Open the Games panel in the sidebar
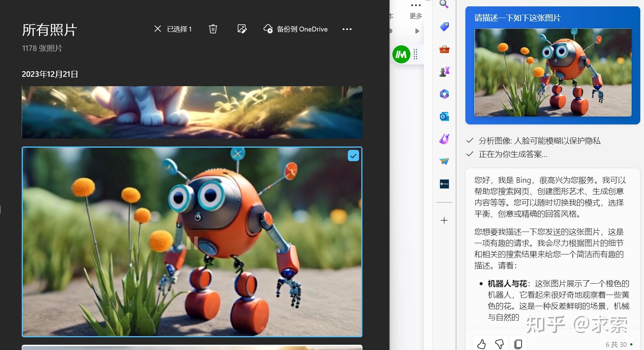The height and width of the screenshot is (350, 644). pos(444,71)
